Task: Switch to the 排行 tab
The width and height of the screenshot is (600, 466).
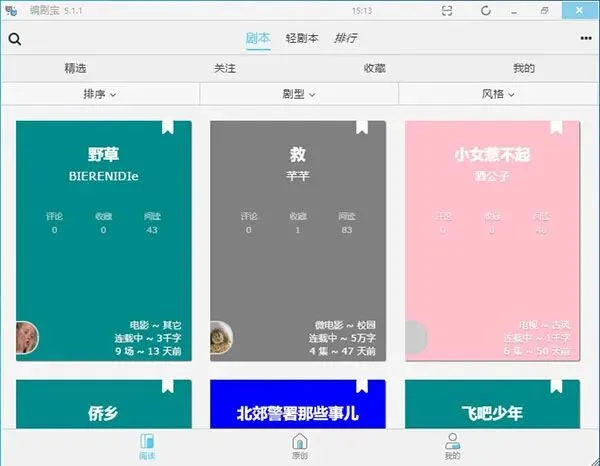Action: (x=346, y=38)
